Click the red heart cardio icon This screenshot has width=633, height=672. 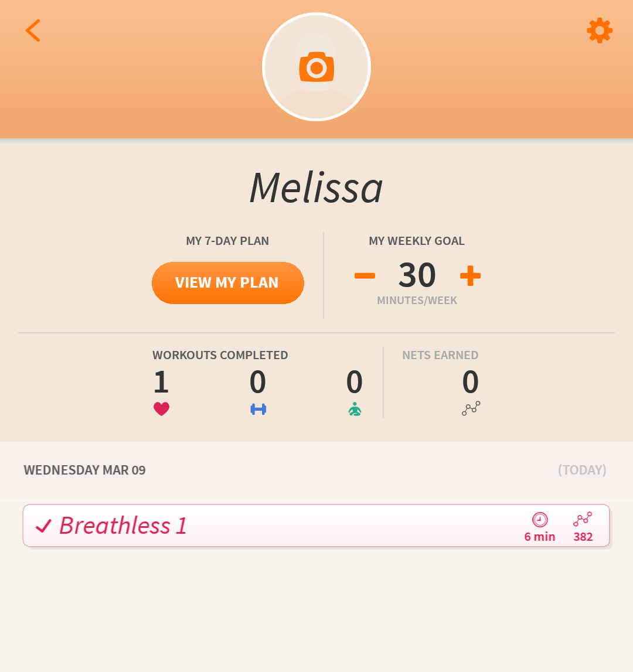click(x=162, y=409)
